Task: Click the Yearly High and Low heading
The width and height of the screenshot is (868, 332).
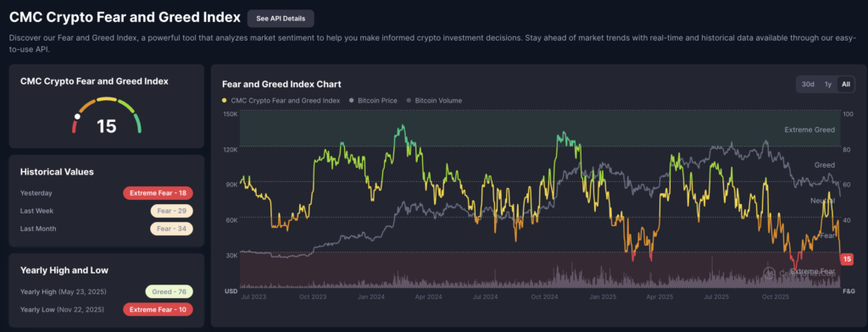Action: 64,270
